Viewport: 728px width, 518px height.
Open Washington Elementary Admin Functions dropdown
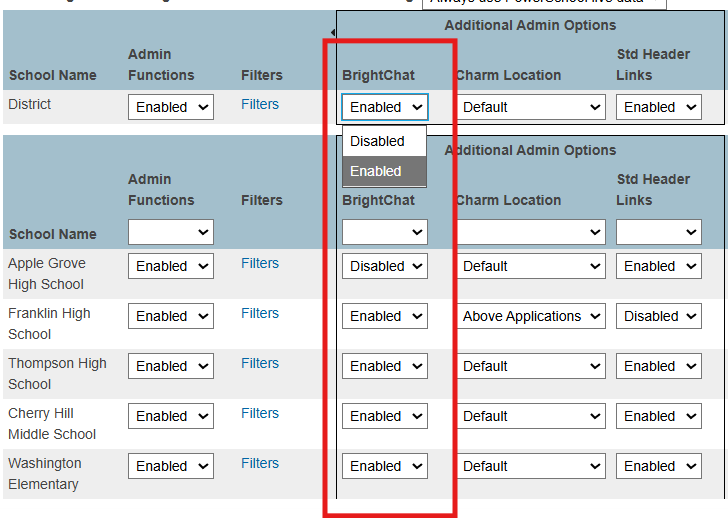(171, 466)
